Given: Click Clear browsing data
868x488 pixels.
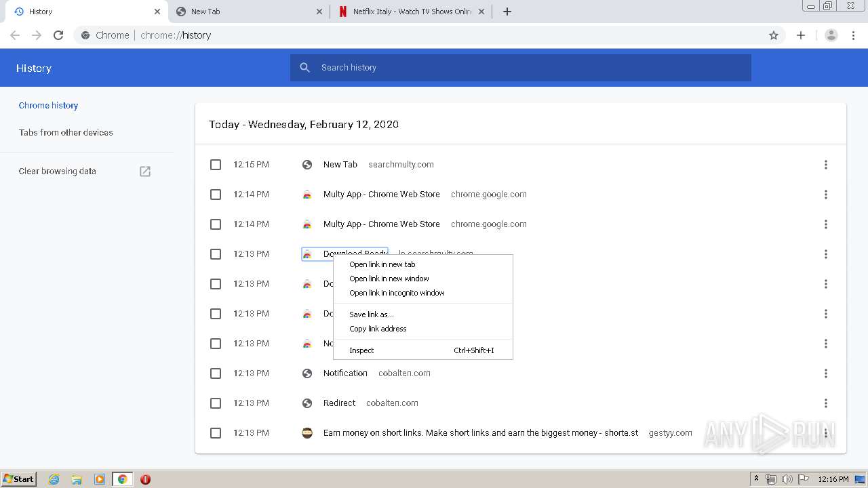Looking at the screenshot, I should point(58,171).
